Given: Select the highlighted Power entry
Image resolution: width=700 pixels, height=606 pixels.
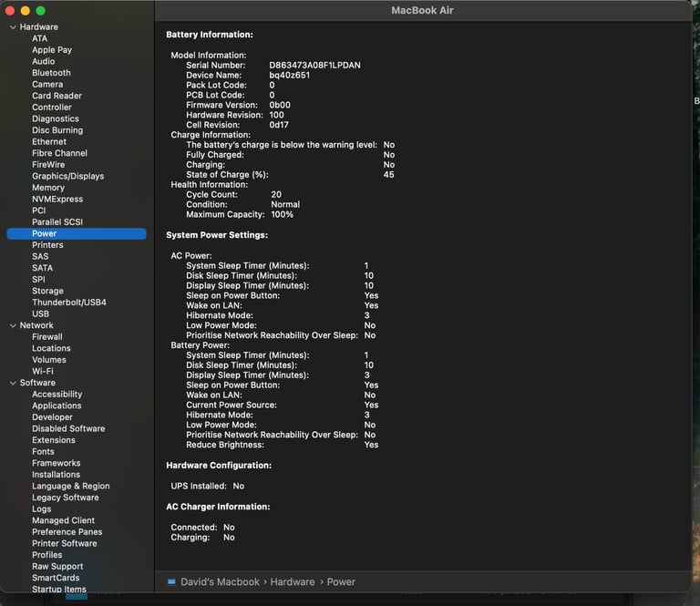Looking at the screenshot, I should coord(77,234).
